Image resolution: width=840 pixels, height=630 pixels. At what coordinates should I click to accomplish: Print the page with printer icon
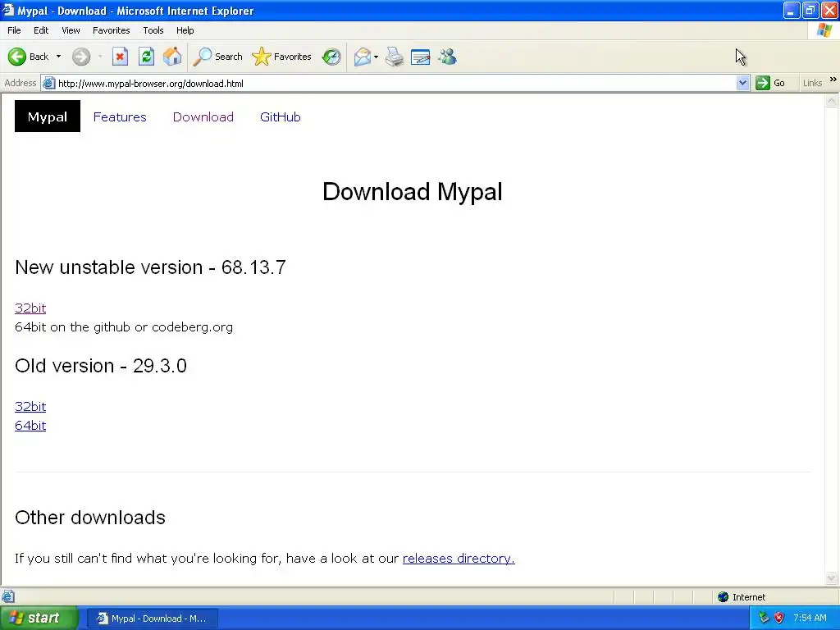[x=395, y=57]
